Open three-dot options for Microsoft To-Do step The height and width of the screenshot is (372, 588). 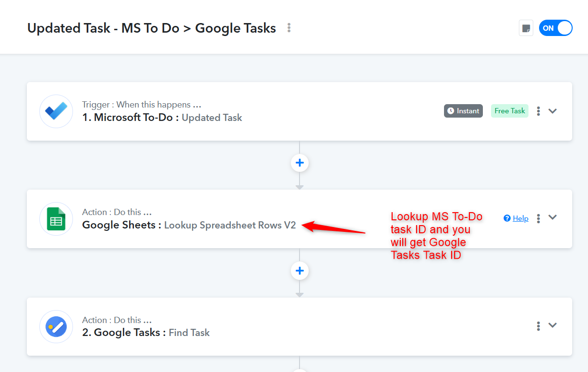point(539,111)
